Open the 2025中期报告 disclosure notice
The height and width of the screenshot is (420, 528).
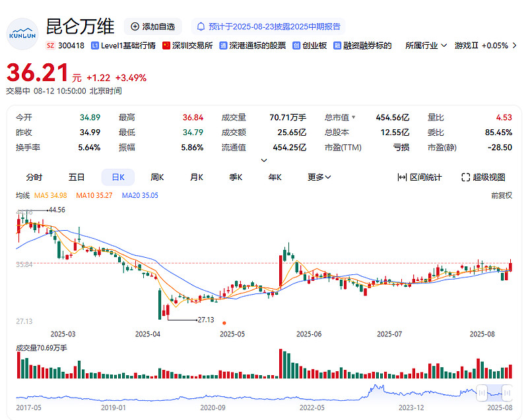tap(269, 26)
